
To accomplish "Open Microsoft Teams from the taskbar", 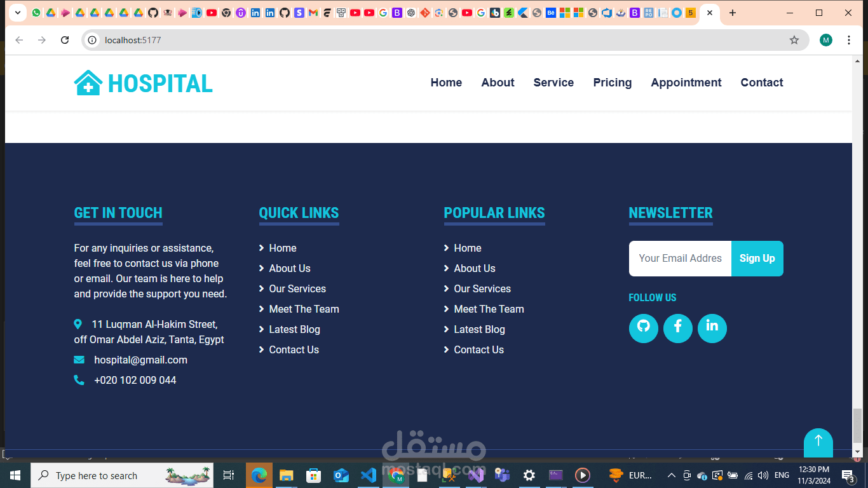I will click(503, 475).
